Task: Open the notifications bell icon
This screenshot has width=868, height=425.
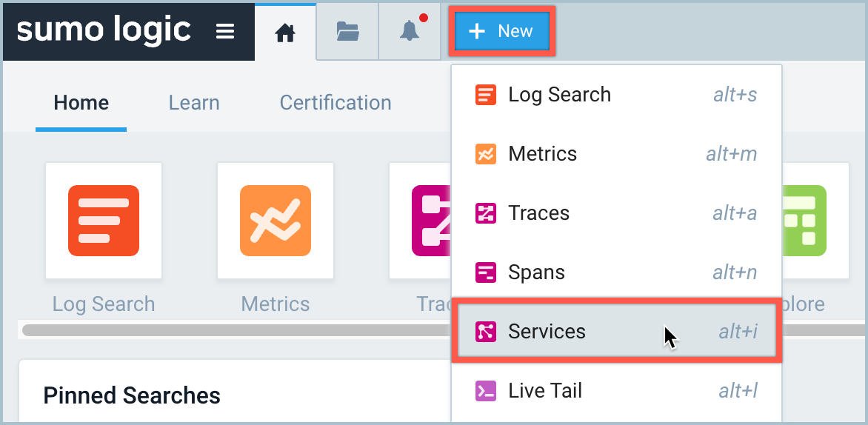Action: [x=409, y=31]
